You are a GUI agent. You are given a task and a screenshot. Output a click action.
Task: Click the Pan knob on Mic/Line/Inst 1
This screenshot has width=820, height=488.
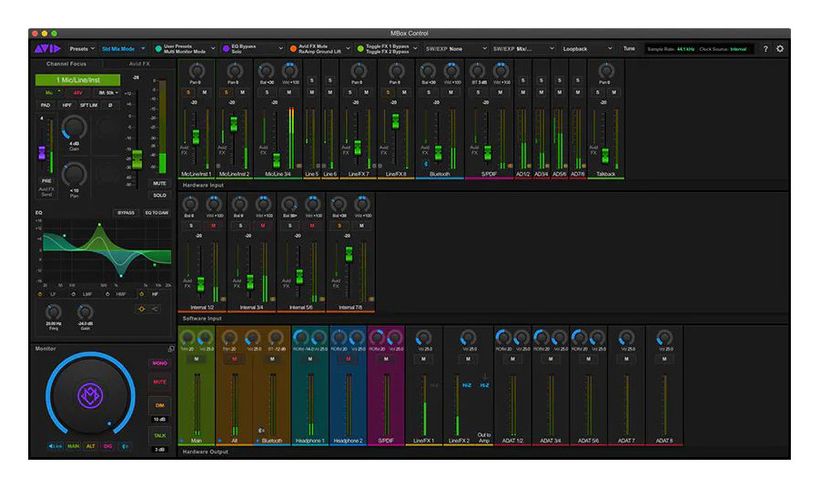click(x=196, y=71)
